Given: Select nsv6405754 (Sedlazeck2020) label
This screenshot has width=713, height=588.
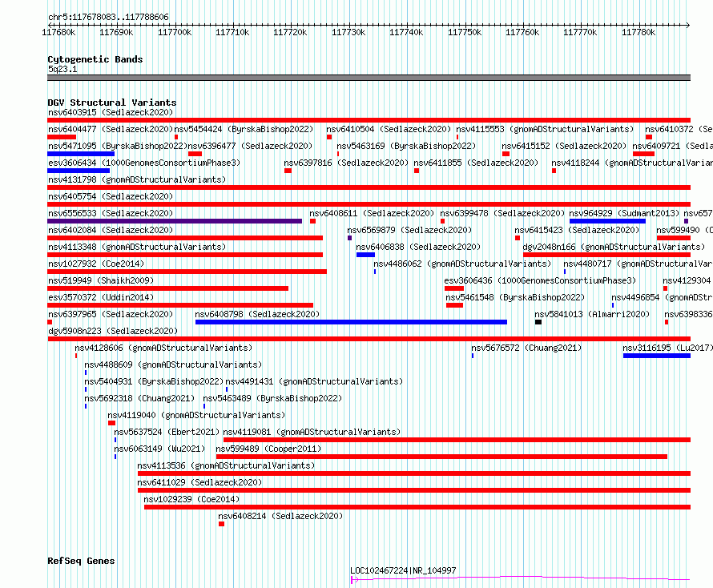Looking at the screenshot, I should (x=111, y=196).
